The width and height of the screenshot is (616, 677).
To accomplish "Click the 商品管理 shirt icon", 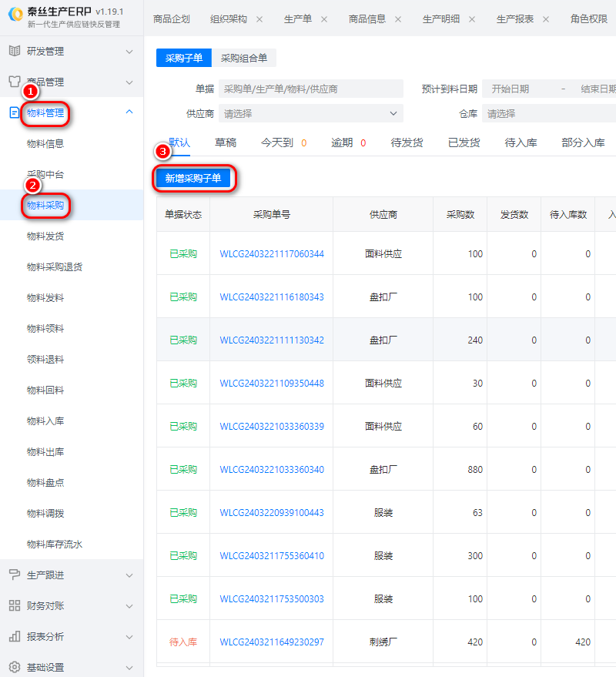I will pyautogui.click(x=14, y=82).
